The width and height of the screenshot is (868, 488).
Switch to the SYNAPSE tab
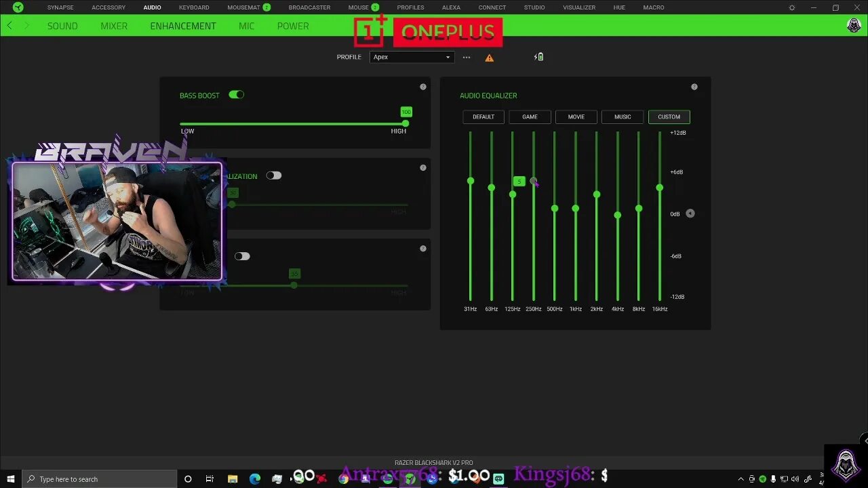pyautogui.click(x=60, y=7)
